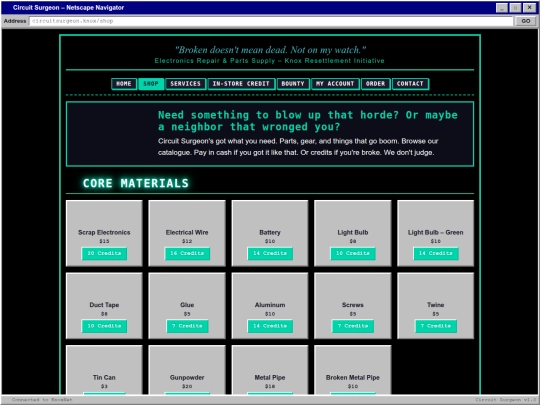Select the Electrical Wire product name
The image size is (540, 405).
pos(187,232)
